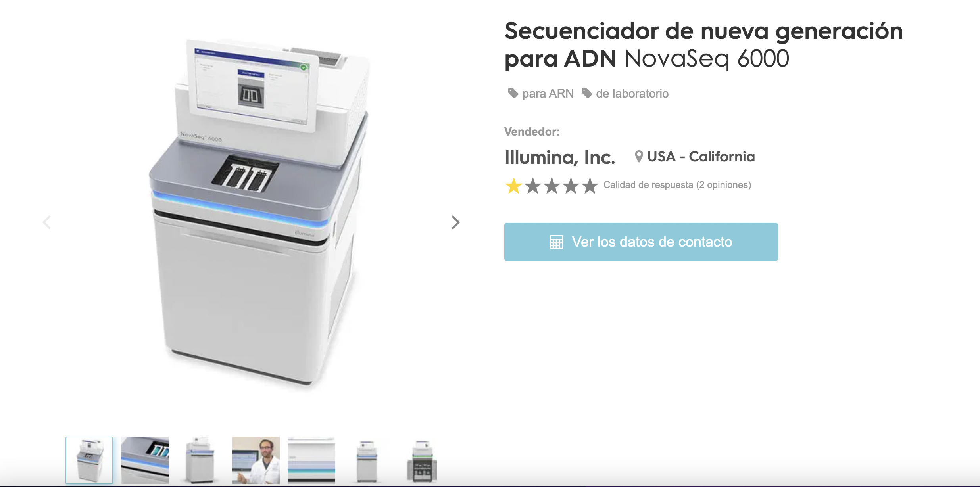980x487 pixels.
Task: Open the para ARN tag
Action: point(548,94)
